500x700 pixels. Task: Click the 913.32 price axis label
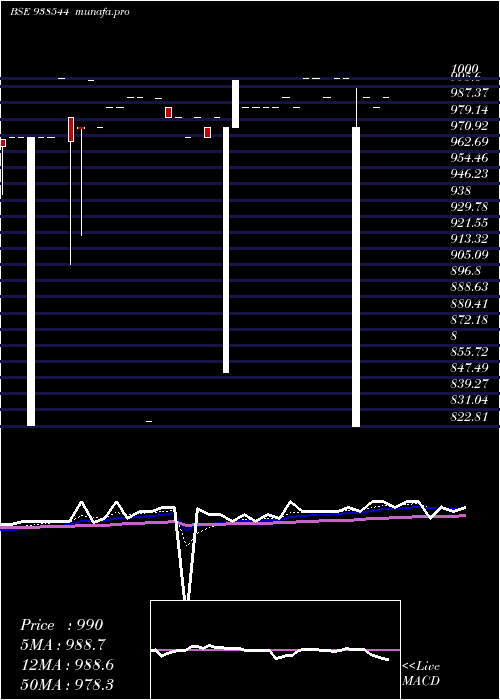coord(469,238)
